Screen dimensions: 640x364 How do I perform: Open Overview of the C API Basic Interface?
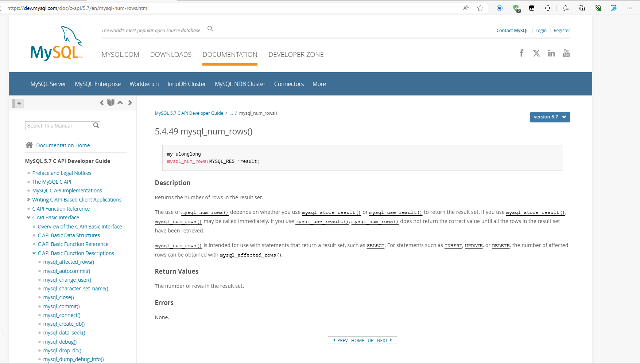pyautogui.click(x=80, y=227)
